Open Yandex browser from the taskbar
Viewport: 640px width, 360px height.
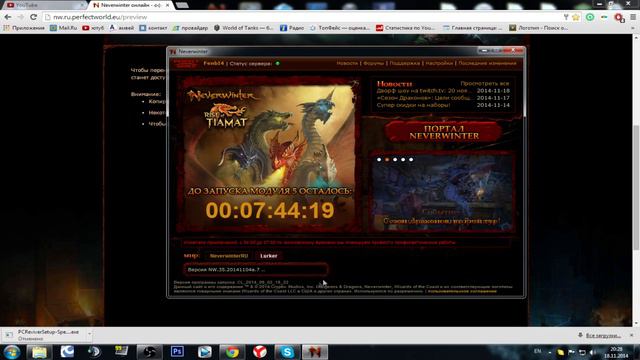260,352
